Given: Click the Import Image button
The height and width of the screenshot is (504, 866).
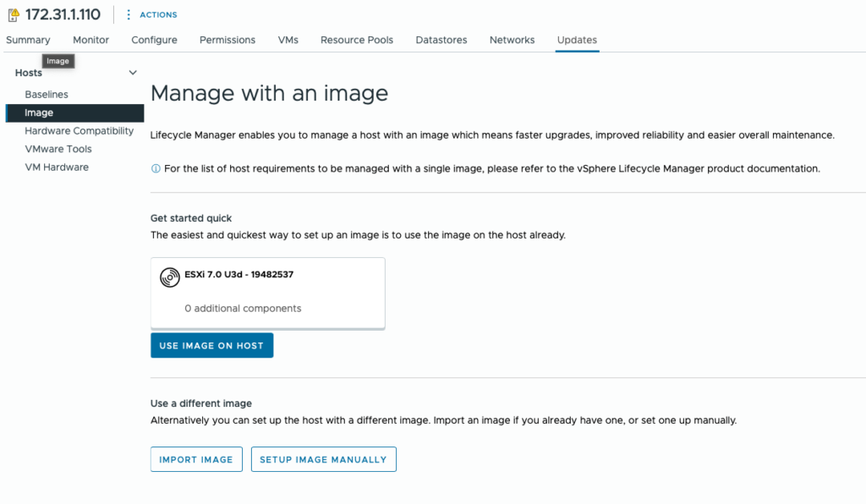Looking at the screenshot, I should [196, 459].
